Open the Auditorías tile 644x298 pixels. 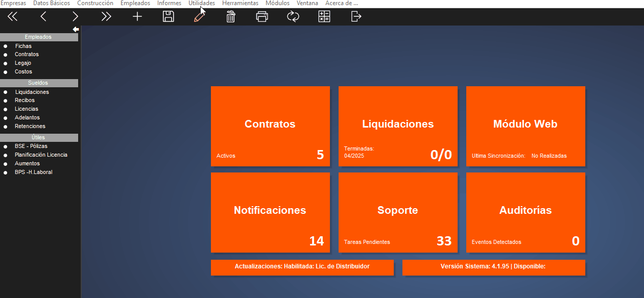click(x=526, y=212)
